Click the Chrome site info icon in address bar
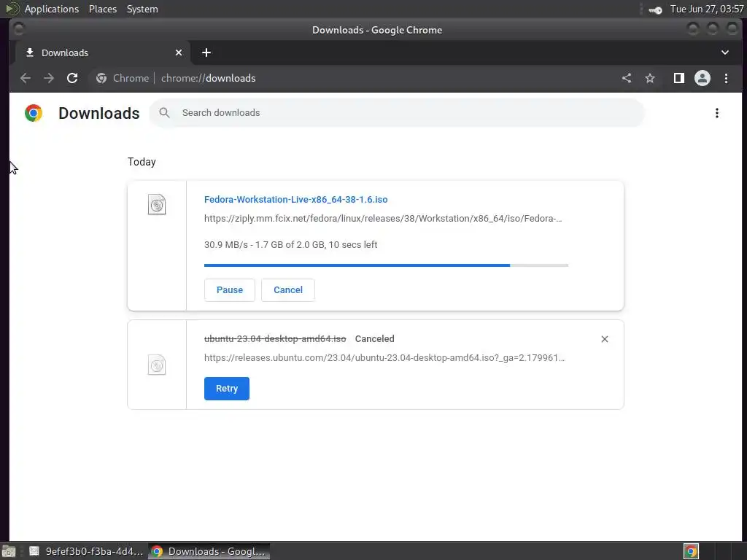 [x=101, y=78]
